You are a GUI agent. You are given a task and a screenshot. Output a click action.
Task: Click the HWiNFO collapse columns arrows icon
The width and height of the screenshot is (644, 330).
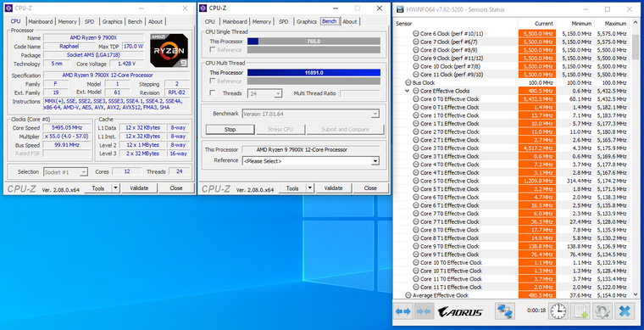pyautogui.click(x=424, y=311)
